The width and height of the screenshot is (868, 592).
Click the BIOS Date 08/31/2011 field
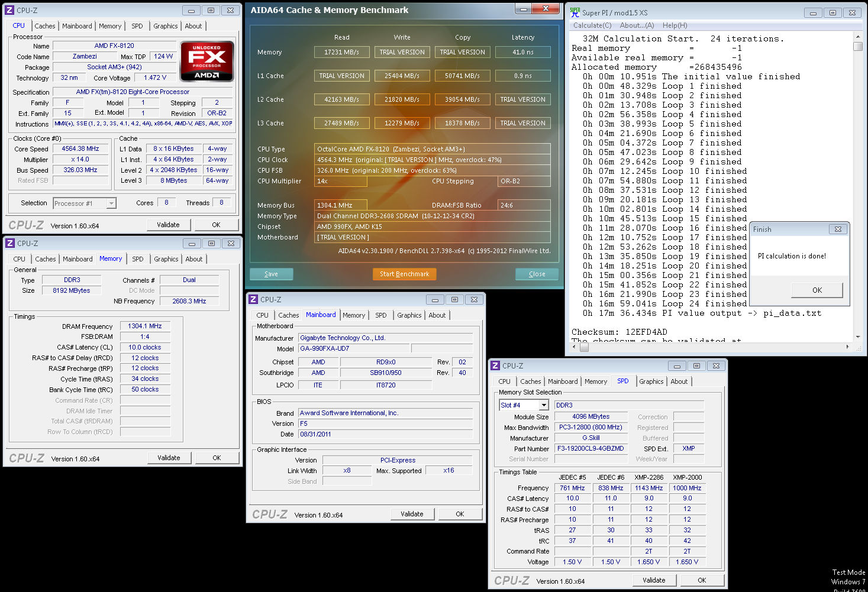(x=386, y=434)
